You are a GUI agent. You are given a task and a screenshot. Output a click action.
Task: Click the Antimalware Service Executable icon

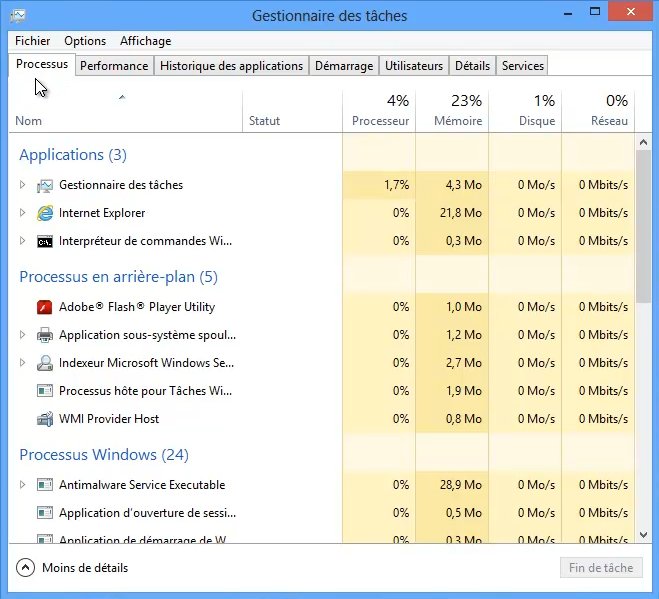[45, 485]
